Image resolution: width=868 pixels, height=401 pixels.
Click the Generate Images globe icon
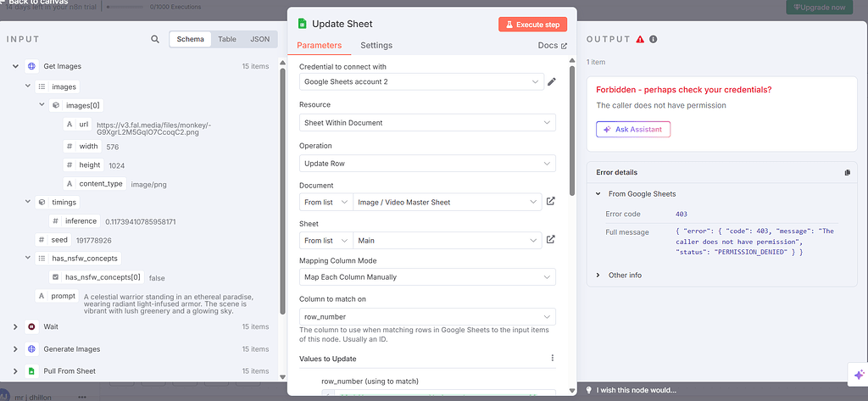(31, 349)
